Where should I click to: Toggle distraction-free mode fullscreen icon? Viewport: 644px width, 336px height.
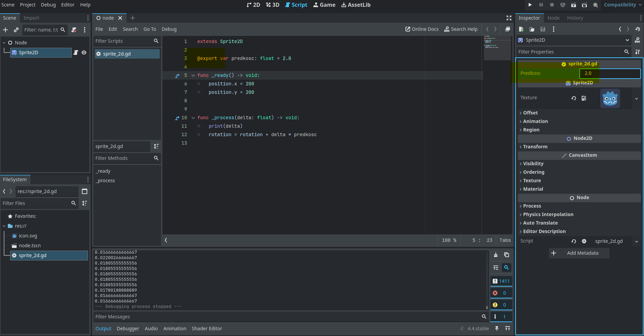click(x=509, y=18)
